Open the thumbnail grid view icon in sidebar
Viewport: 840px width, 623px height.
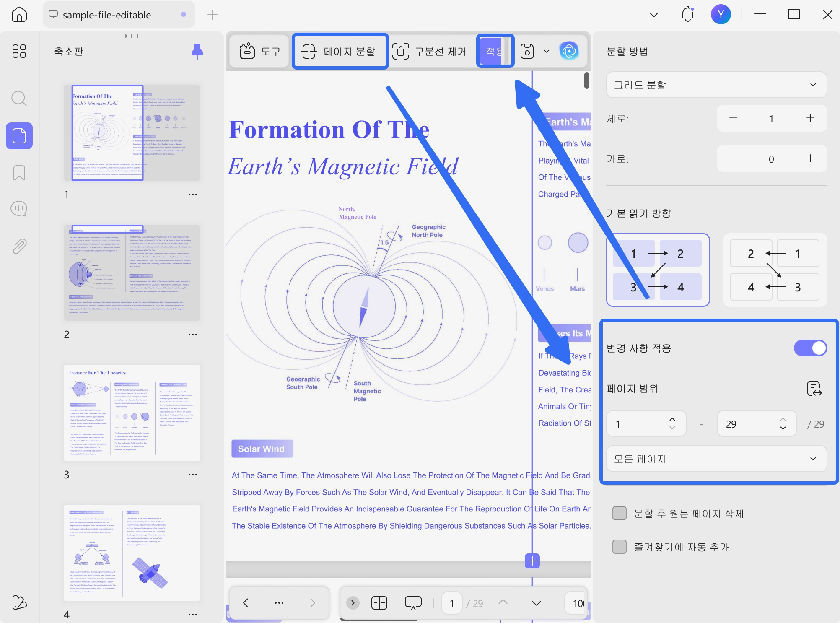(19, 51)
